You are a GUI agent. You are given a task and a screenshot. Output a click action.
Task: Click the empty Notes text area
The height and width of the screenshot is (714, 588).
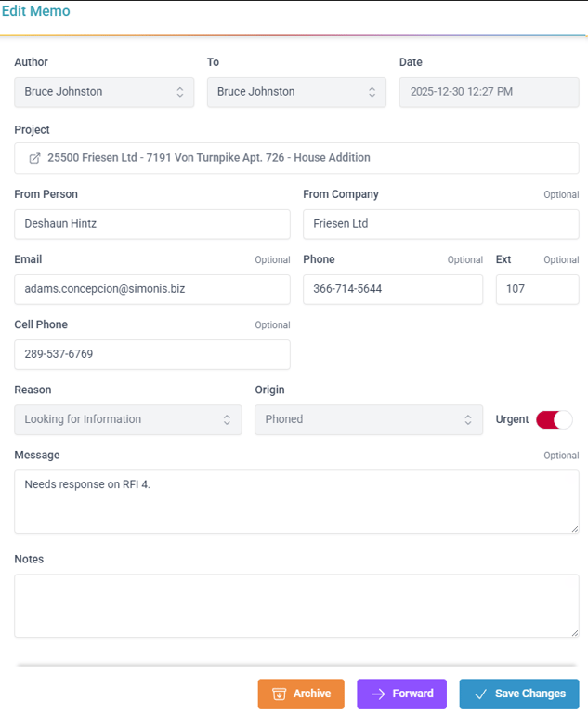pyautogui.click(x=296, y=605)
